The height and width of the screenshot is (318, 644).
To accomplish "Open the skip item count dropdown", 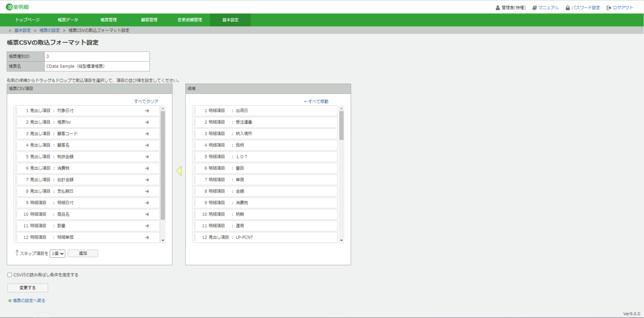I will 57,254.
